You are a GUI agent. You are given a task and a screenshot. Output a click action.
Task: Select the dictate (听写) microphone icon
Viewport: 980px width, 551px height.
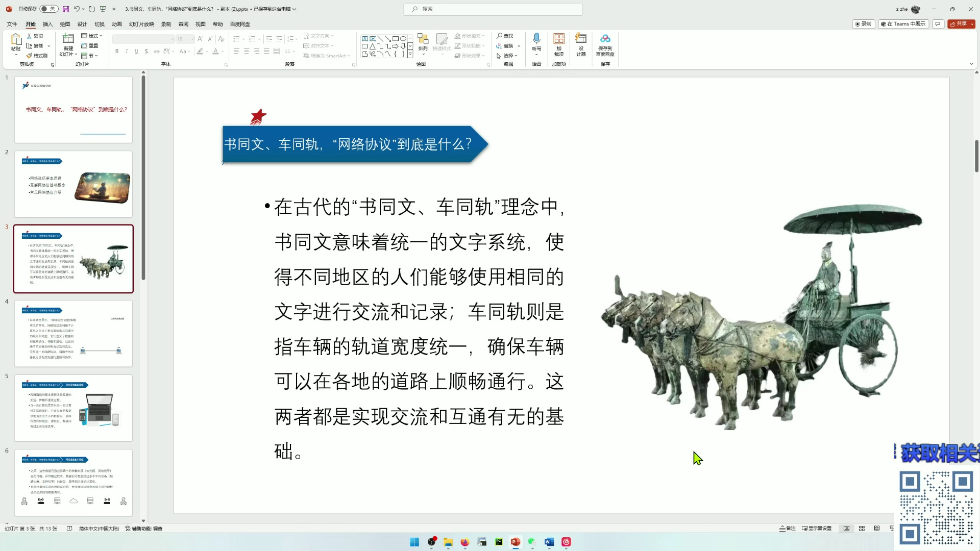pos(536,39)
